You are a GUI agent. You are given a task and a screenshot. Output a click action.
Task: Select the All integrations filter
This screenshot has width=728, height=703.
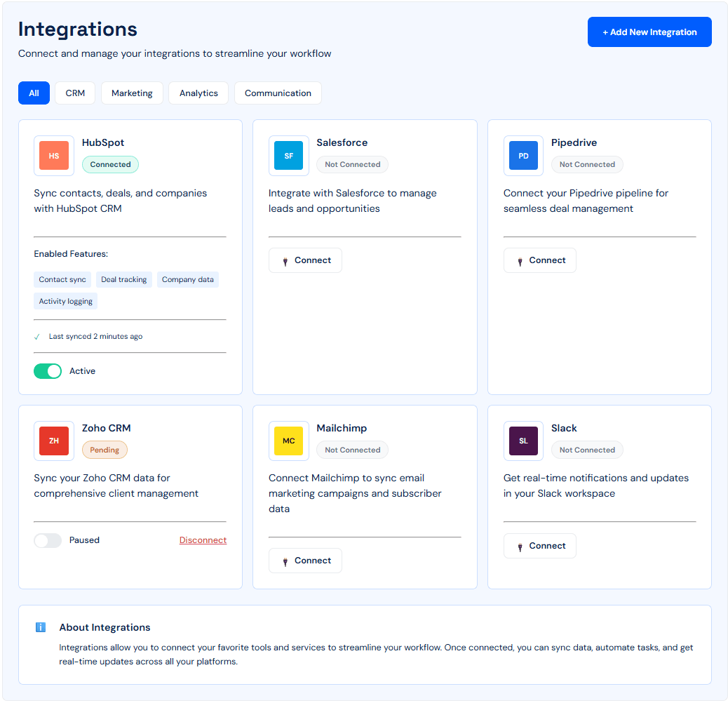(34, 93)
